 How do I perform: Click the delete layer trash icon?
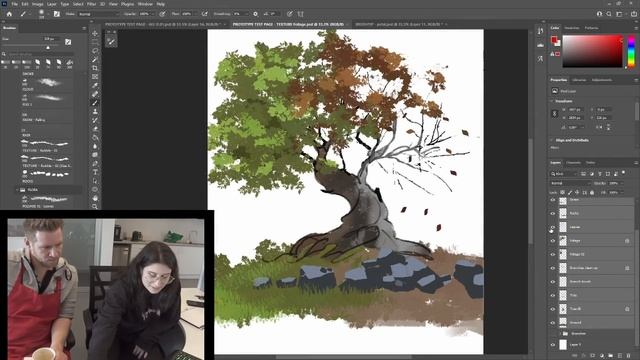tap(629, 356)
